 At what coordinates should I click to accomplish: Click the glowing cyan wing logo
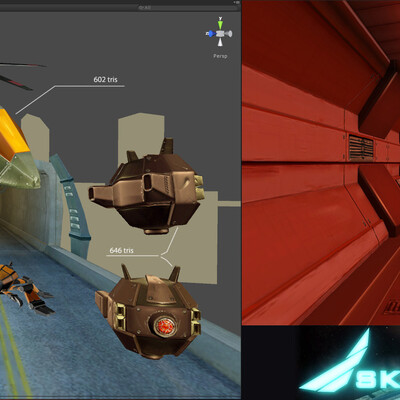(337, 362)
